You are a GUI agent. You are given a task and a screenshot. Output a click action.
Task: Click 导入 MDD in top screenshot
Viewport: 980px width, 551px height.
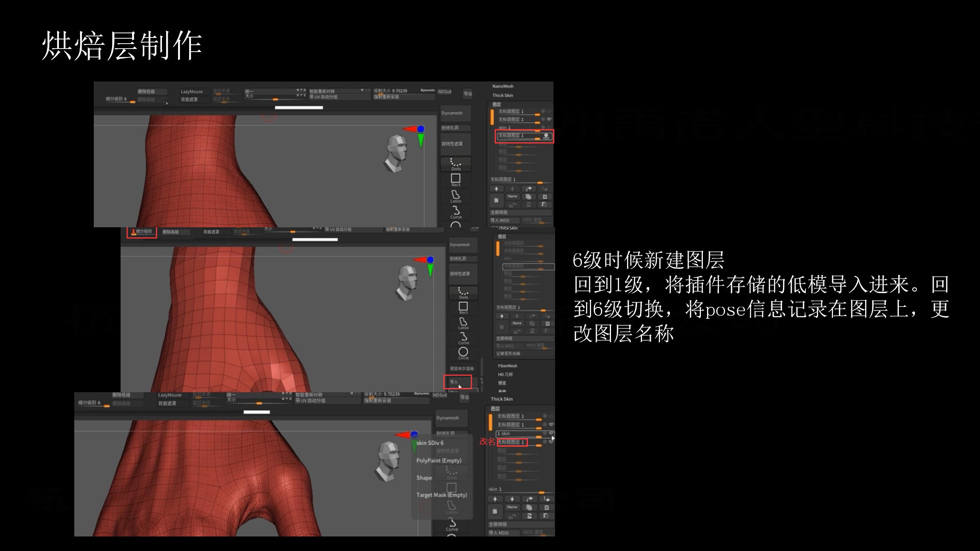(x=505, y=220)
